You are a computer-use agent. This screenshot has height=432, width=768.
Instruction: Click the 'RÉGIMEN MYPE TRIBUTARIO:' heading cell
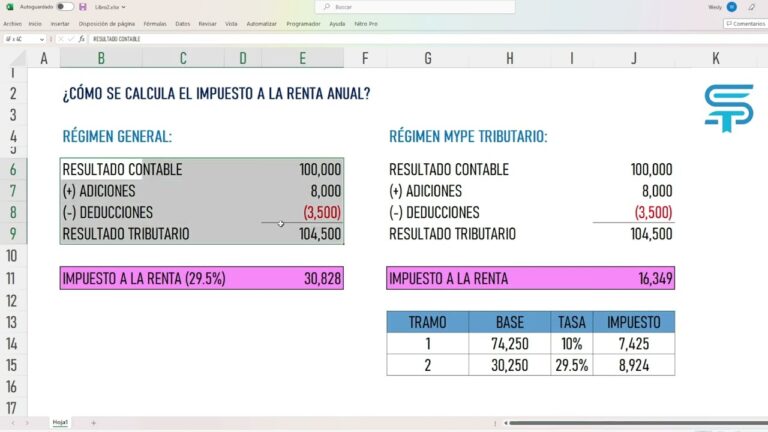468,136
